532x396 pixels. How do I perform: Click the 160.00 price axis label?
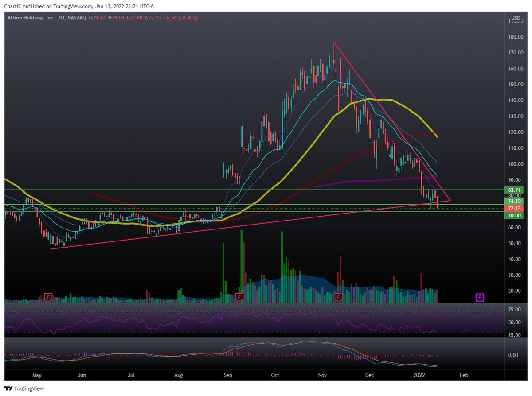point(516,69)
